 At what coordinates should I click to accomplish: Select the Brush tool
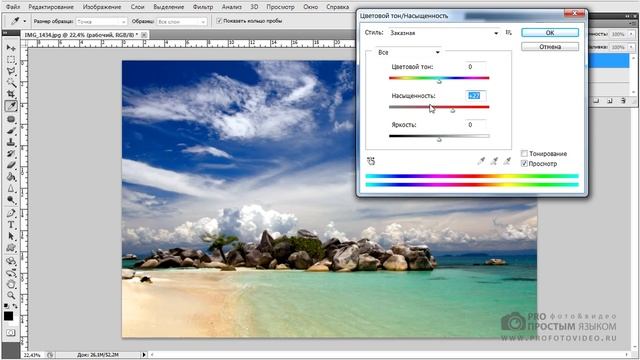point(11,131)
